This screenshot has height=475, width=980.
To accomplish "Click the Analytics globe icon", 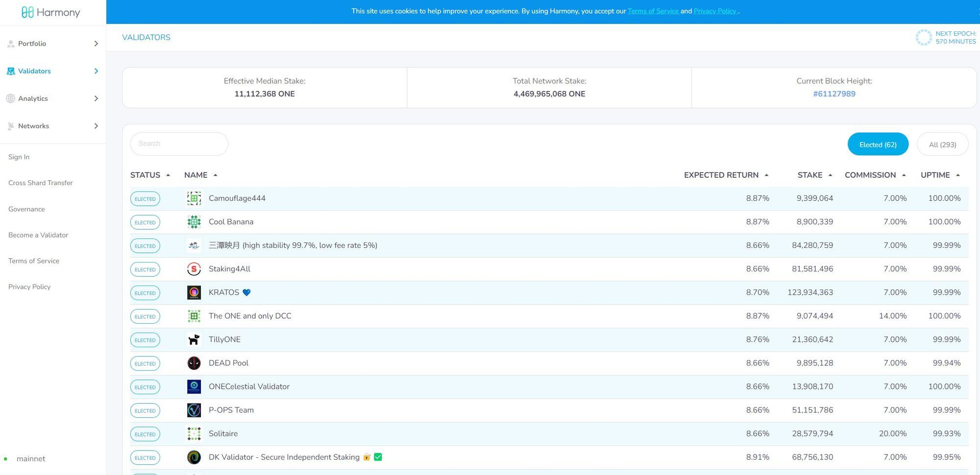I will point(11,98).
